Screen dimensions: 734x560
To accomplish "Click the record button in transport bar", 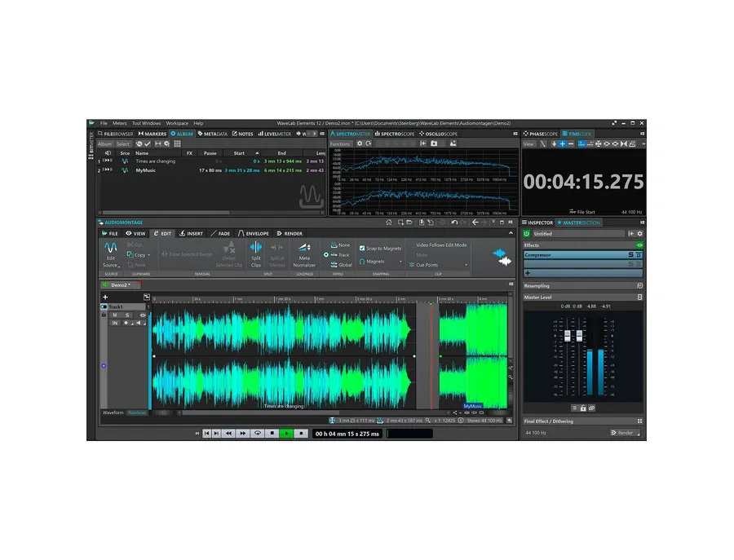I will tap(301, 434).
